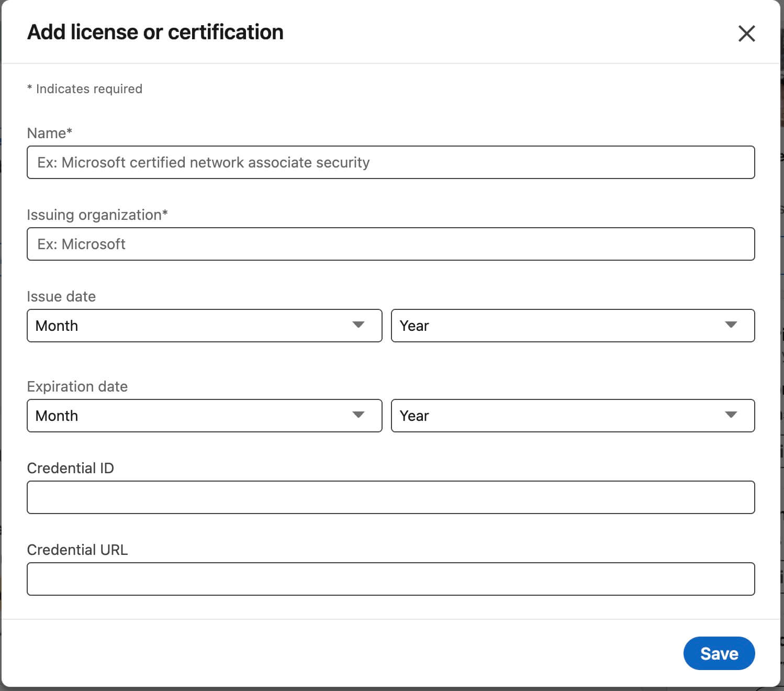The image size is (784, 691).
Task: Focus the Issuing organization input box
Action: [390, 244]
